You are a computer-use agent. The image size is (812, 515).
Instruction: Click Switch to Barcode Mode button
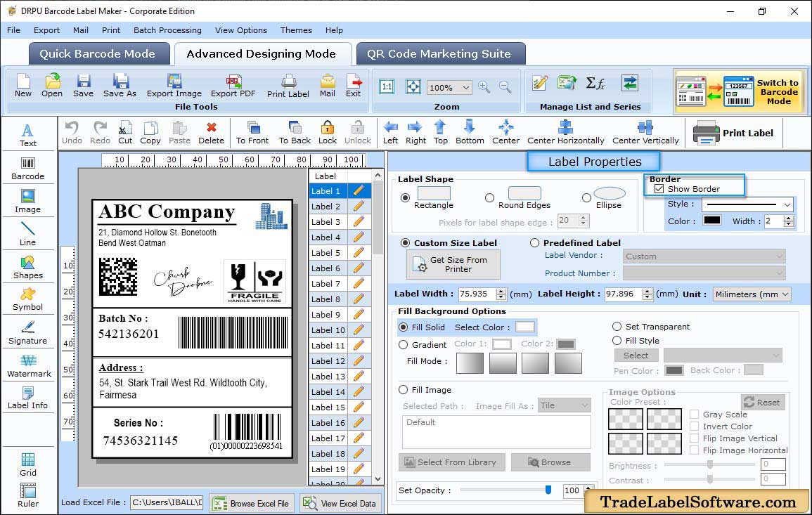pyautogui.click(x=740, y=92)
